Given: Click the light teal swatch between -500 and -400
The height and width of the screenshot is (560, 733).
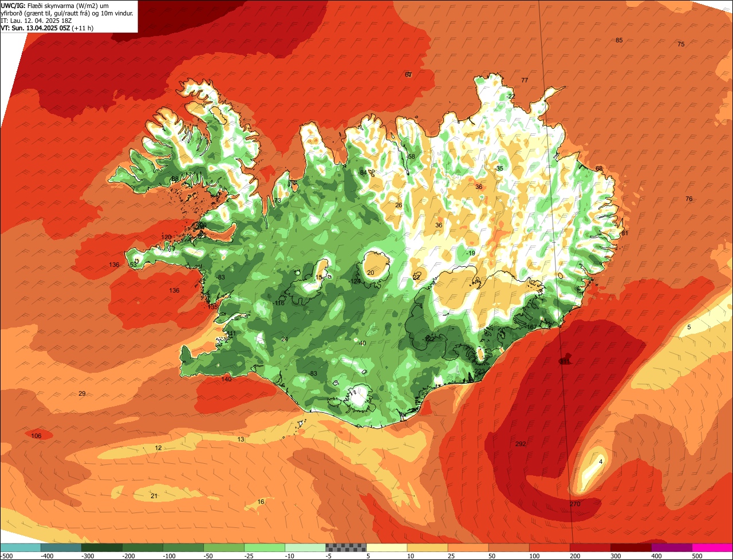Looking at the screenshot, I should coord(21,547).
